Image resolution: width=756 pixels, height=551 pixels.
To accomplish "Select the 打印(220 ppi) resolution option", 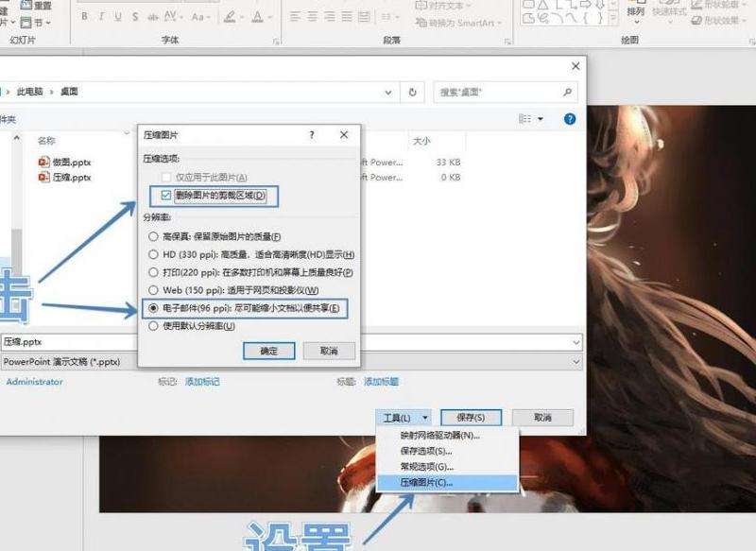I will point(153,274).
